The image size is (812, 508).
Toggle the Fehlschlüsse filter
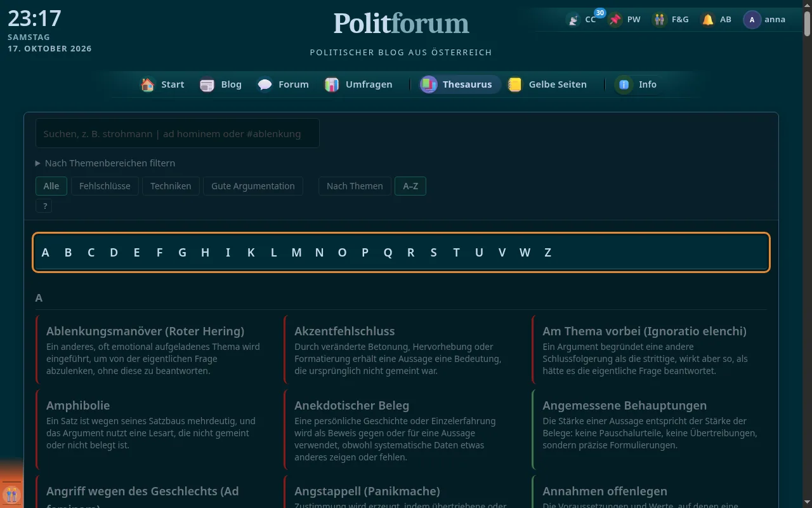[x=105, y=186]
